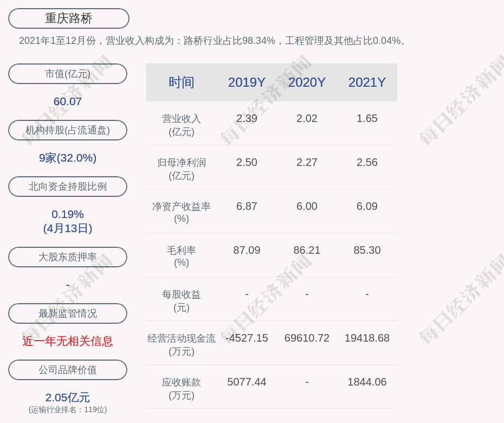504x423 pixels.
Task: Click the 2019Y receivables value 5077.44
Action: tap(247, 382)
